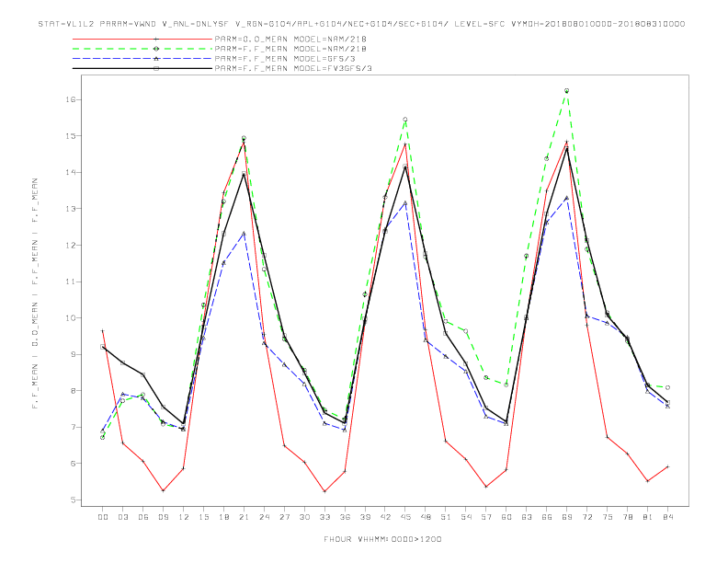Click x-axis tick label 81
The height and width of the screenshot is (563, 728).
(x=647, y=517)
